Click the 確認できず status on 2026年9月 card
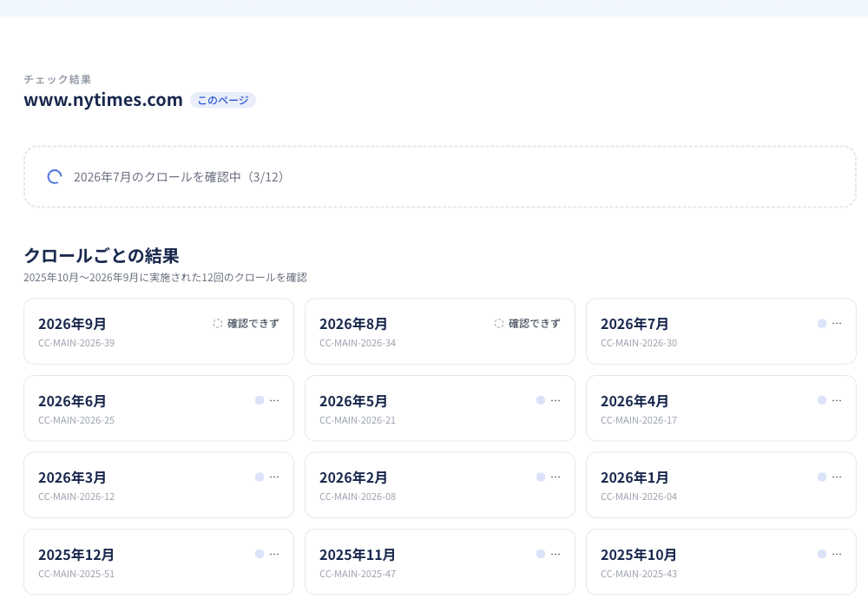Screen dimensions: 868x612 click(247, 324)
